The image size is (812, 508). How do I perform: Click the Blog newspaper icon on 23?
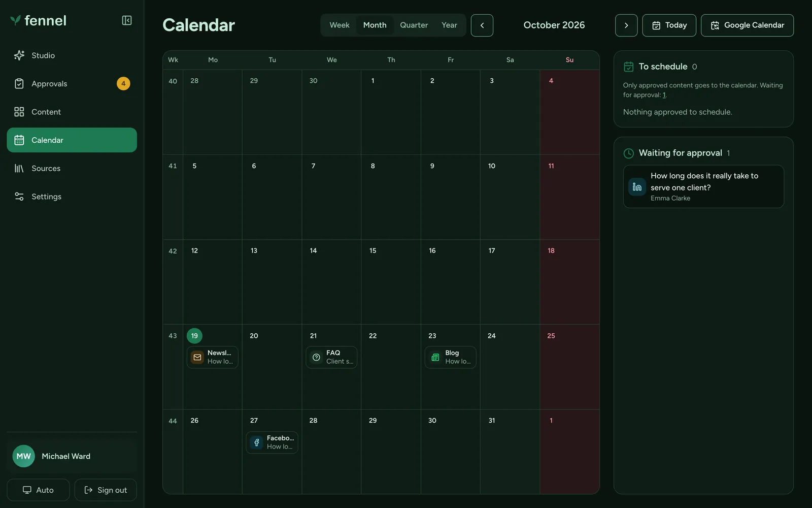(x=435, y=357)
